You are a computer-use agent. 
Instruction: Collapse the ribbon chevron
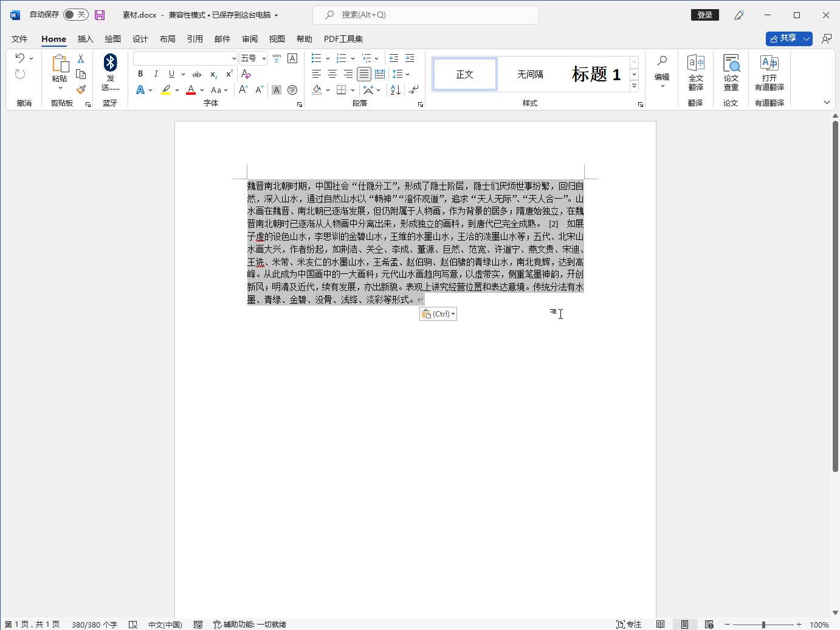click(x=827, y=103)
